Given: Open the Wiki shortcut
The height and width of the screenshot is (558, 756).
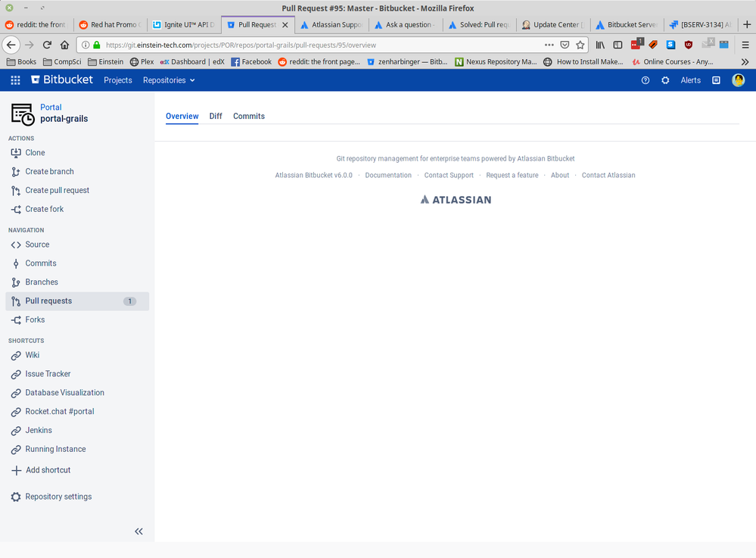Looking at the screenshot, I should click(77, 355).
